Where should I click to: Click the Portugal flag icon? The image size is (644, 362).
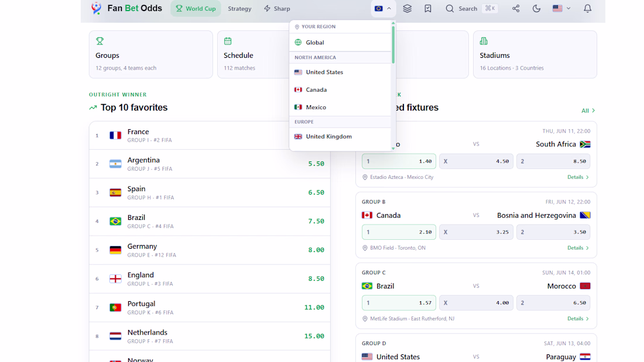point(115,308)
